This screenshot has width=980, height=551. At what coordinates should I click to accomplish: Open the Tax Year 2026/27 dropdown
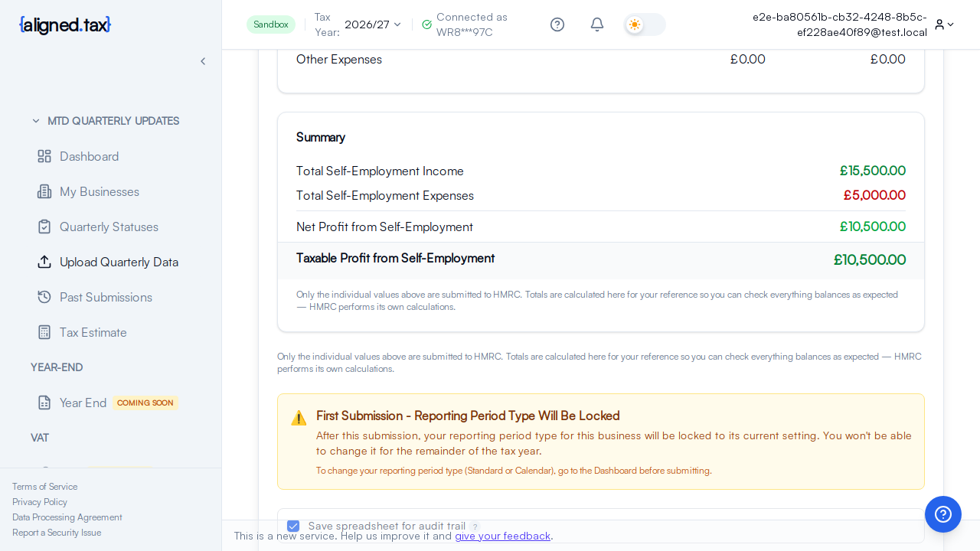373,24
